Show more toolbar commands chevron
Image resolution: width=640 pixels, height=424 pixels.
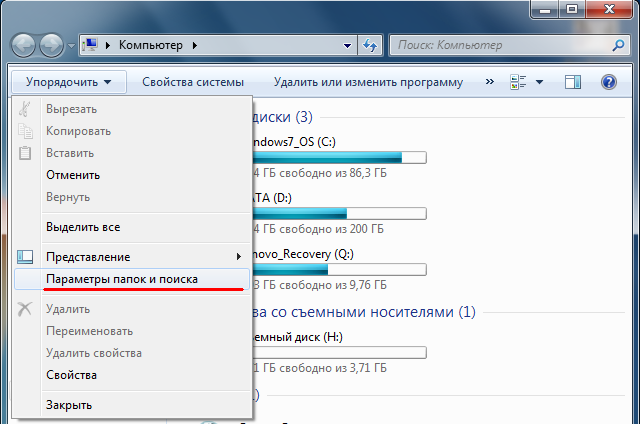(x=490, y=82)
